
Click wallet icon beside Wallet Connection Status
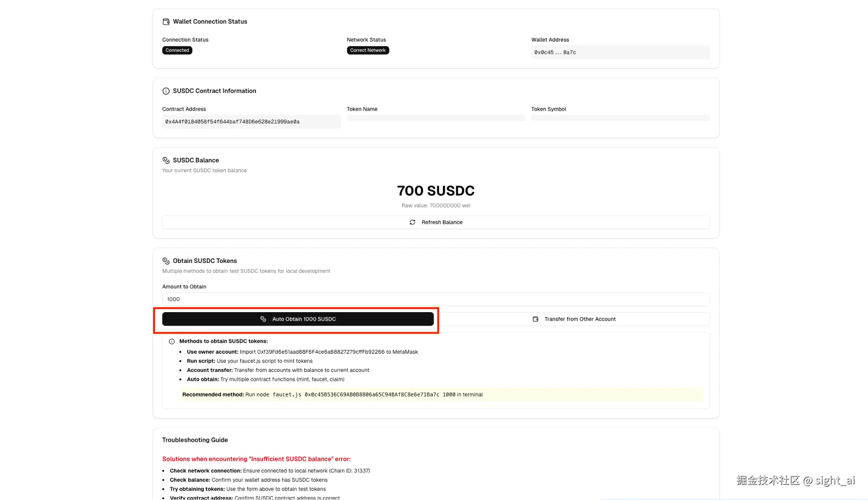(166, 22)
